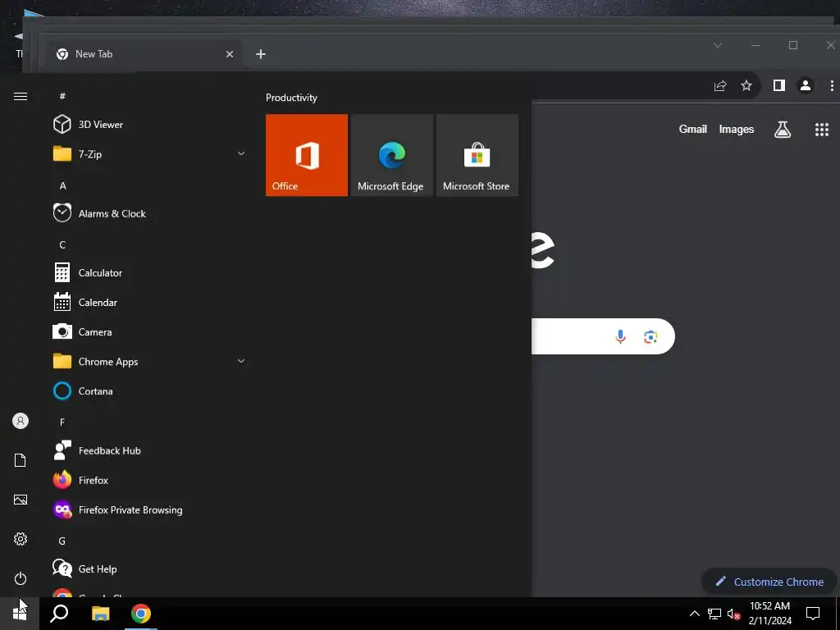Open the Get Help app

pyautogui.click(x=150, y=569)
